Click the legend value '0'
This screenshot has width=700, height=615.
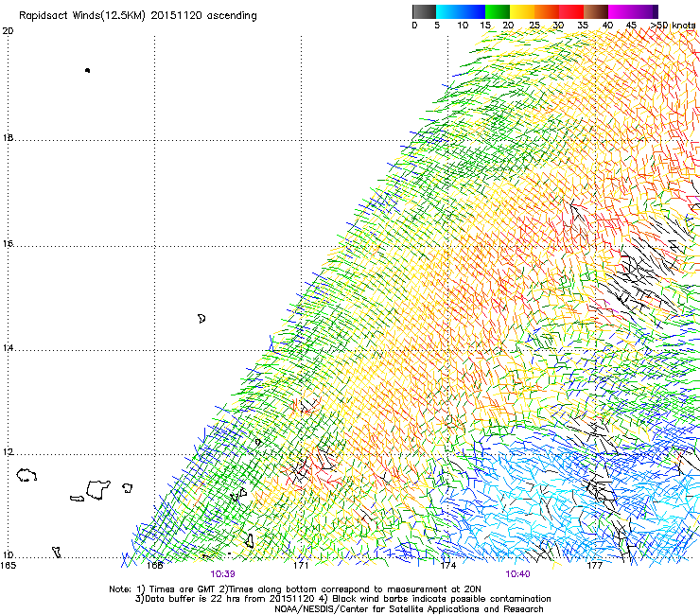(414, 26)
